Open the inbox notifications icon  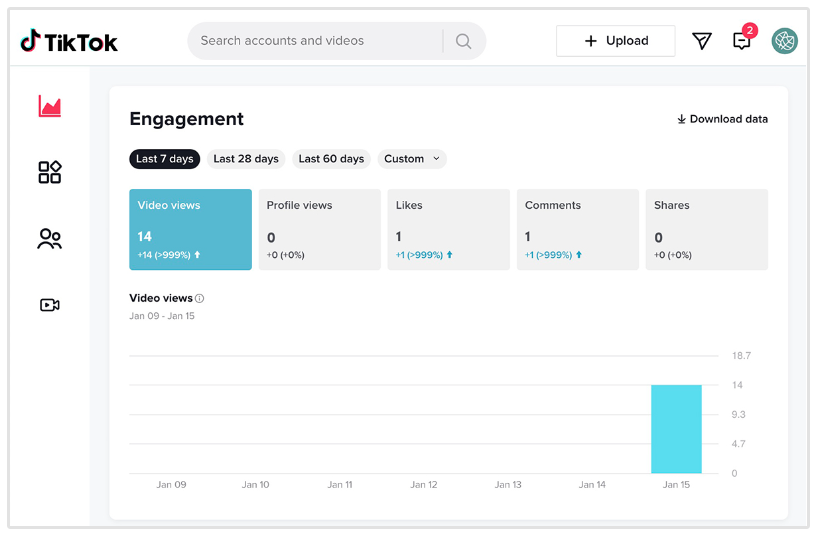[x=741, y=41]
